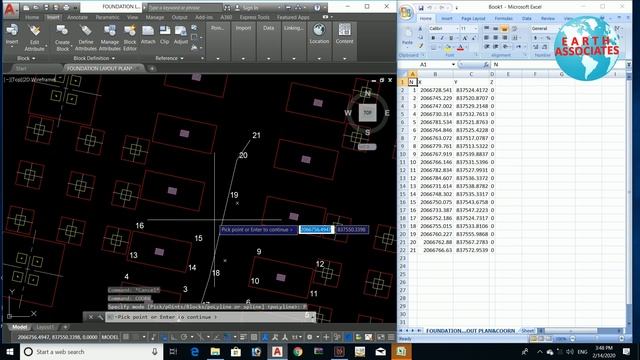This screenshot has width=640, height=360.
Task: Select the Excel sheet tab FOUNDATION...OUT PLAN&COORN
Action: pyautogui.click(x=471, y=331)
